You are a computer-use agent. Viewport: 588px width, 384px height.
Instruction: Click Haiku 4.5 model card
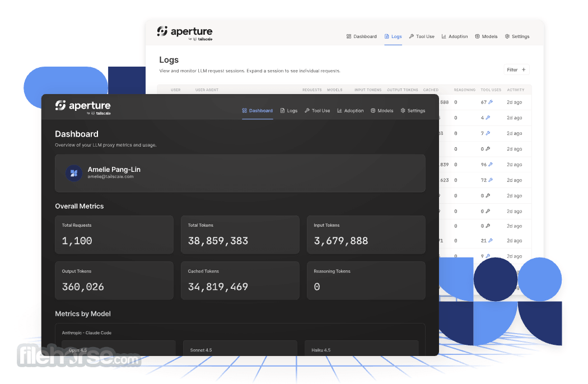tap(362, 348)
